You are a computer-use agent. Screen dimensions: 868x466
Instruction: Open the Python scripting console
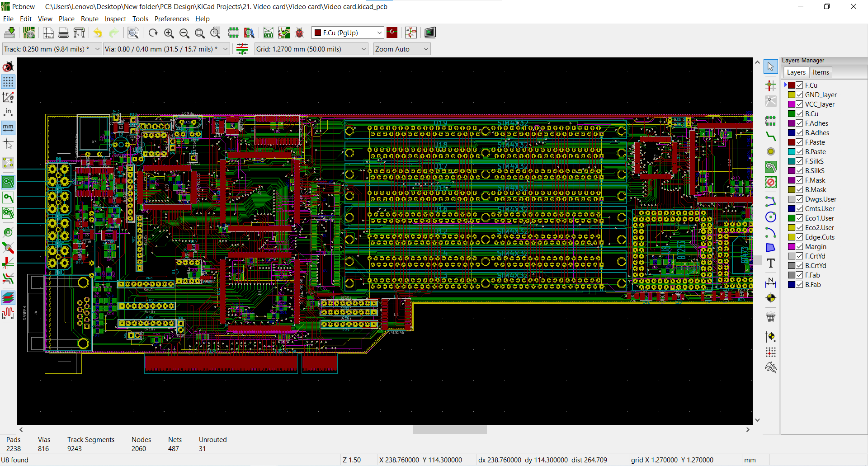(430, 33)
